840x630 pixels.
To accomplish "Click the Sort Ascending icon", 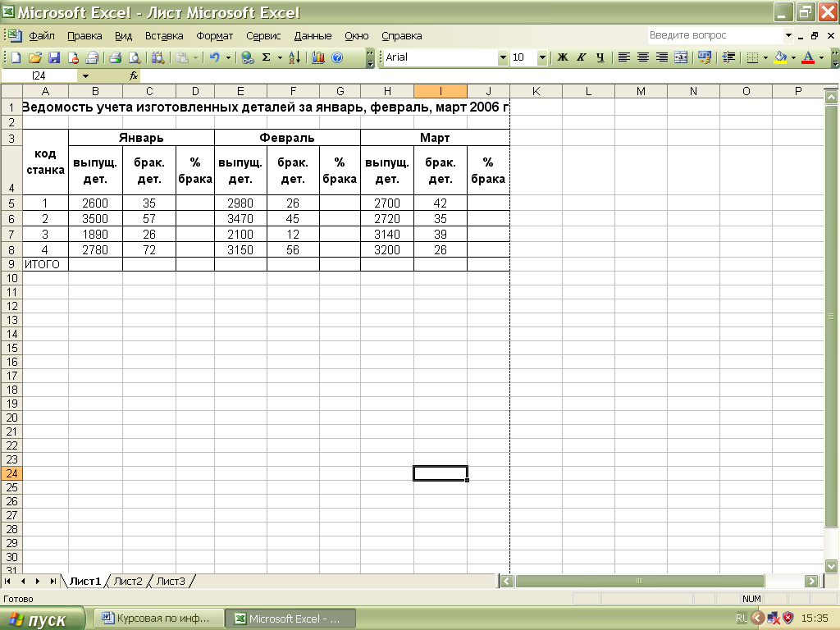I will pyautogui.click(x=294, y=57).
